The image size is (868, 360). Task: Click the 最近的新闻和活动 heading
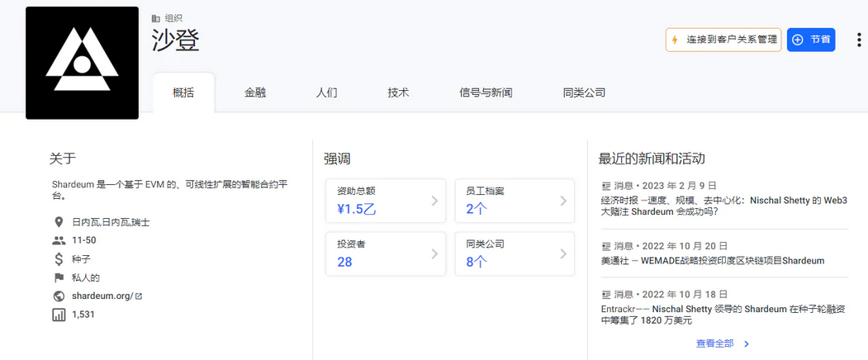pyautogui.click(x=652, y=159)
